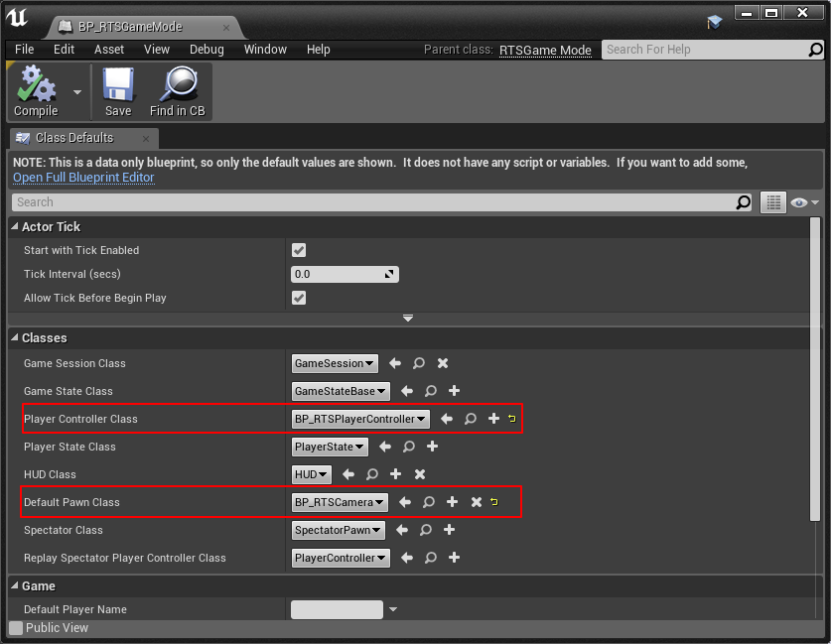Viewport: 831px width, 644px height.
Task: Use selected asset for Game Session Class
Action: tap(395, 363)
